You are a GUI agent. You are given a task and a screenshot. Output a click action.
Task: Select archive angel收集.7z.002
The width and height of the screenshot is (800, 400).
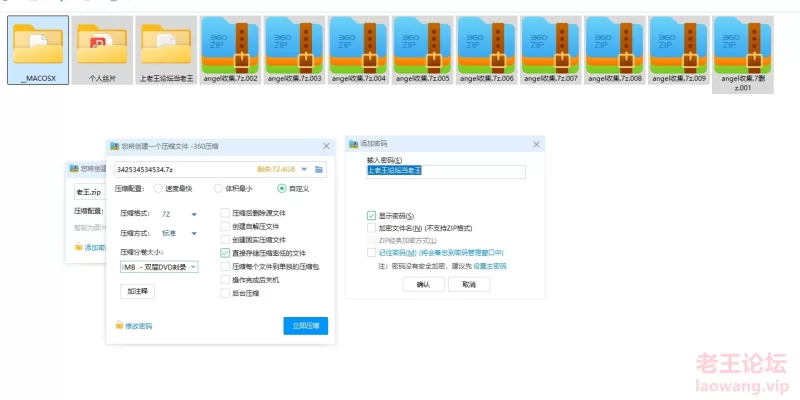(x=231, y=50)
